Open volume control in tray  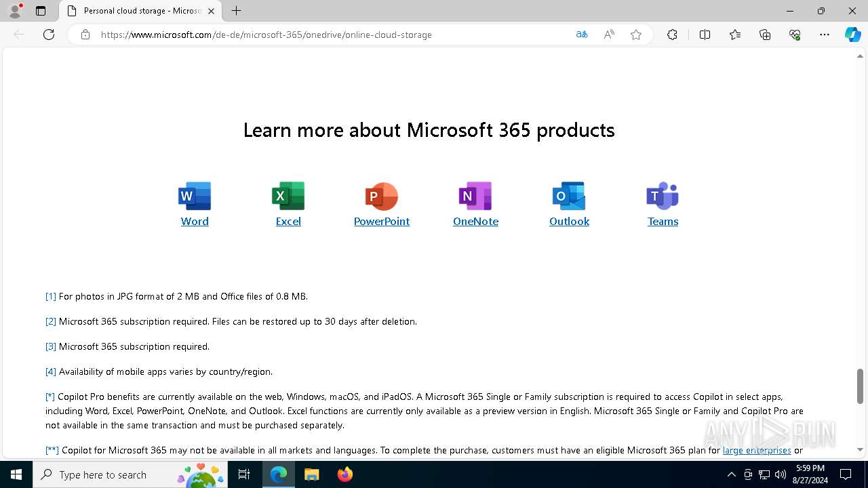pos(781,474)
